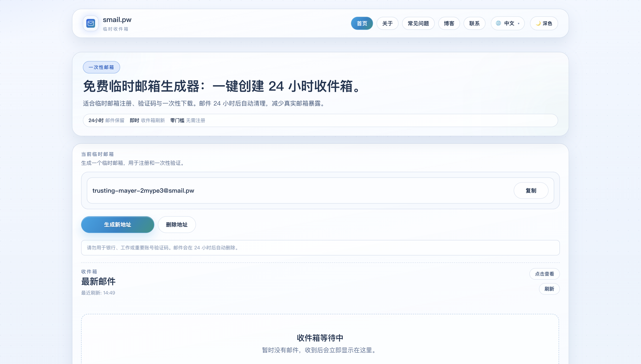The width and height of the screenshot is (641, 364).
Task: Click the 当前临时邮箱 section label
Action: [97, 154]
